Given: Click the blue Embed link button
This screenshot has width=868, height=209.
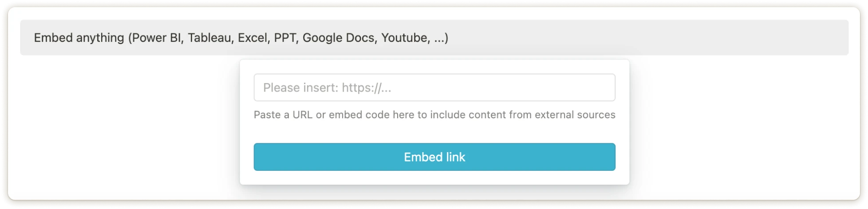Looking at the screenshot, I should pyautogui.click(x=434, y=157).
